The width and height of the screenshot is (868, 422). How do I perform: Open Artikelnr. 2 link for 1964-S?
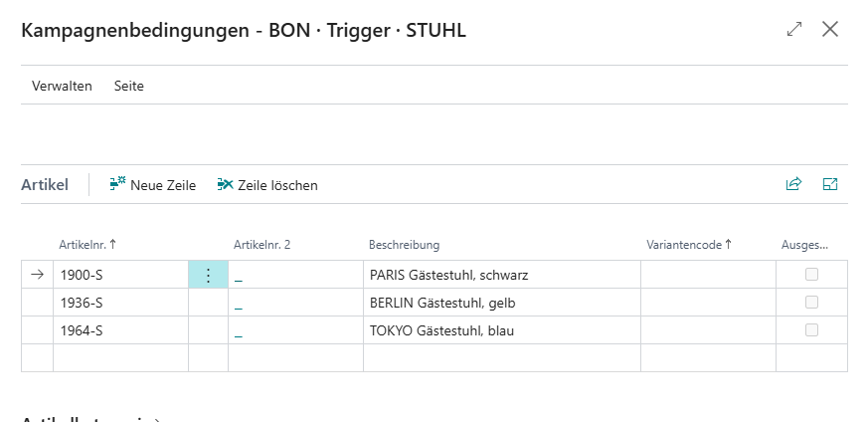coord(239,331)
